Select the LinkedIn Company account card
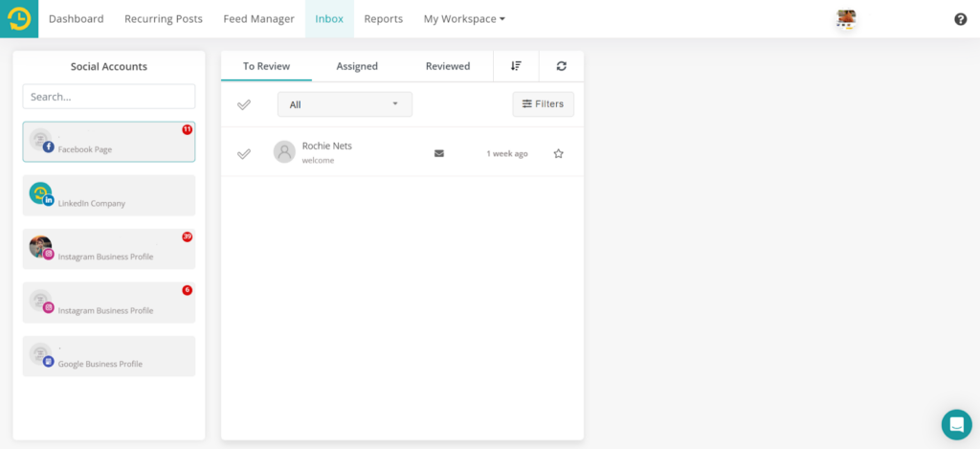980x449 pixels. click(x=109, y=195)
